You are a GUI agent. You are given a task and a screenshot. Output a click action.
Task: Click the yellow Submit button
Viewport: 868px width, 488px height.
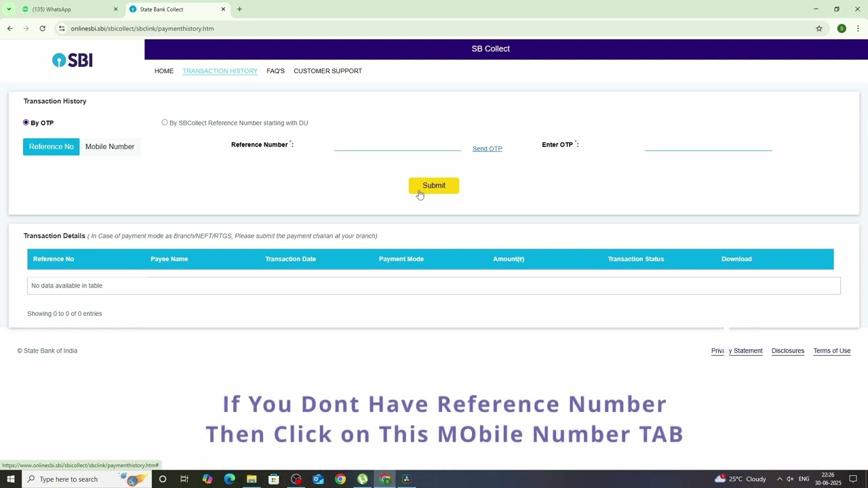pyautogui.click(x=434, y=186)
